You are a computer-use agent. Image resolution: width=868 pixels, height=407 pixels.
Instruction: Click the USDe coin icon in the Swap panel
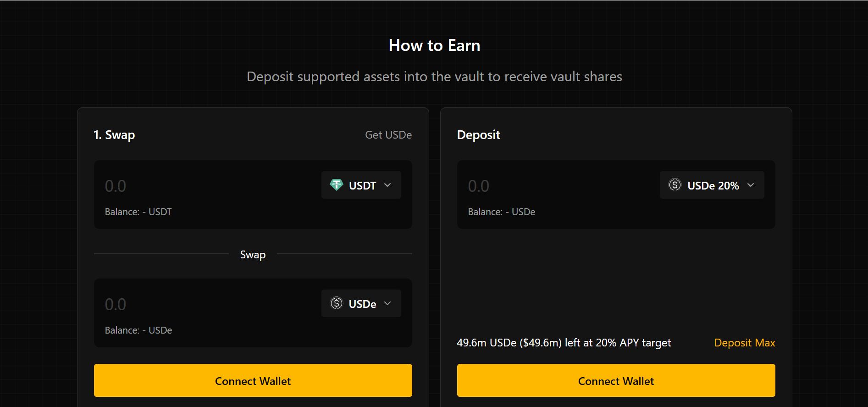click(x=337, y=303)
